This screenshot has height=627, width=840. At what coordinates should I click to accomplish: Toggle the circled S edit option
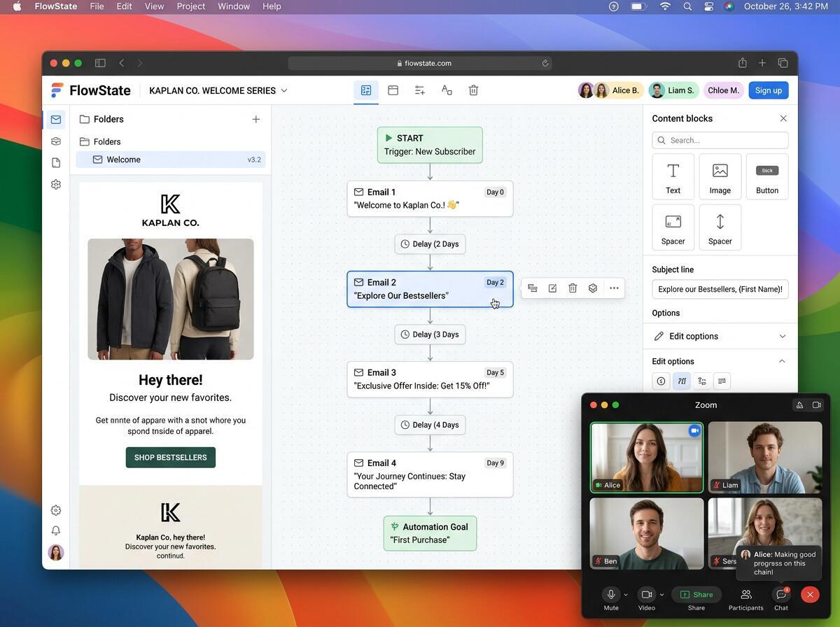pos(660,381)
